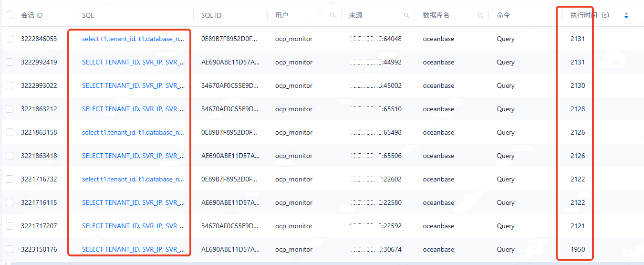Click execution time 2130 cell

point(578,85)
